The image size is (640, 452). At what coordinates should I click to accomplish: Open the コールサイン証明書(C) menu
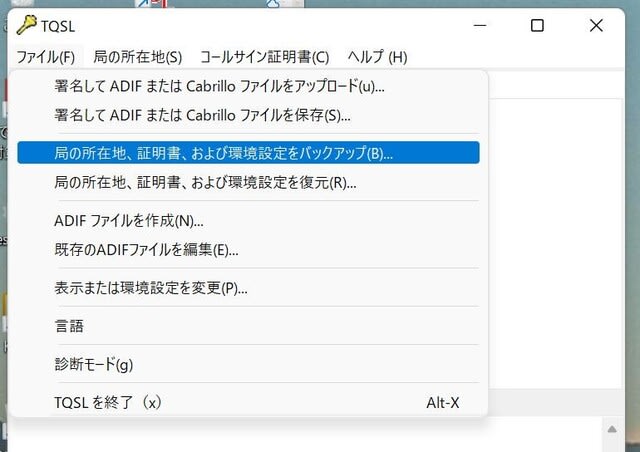point(264,57)
